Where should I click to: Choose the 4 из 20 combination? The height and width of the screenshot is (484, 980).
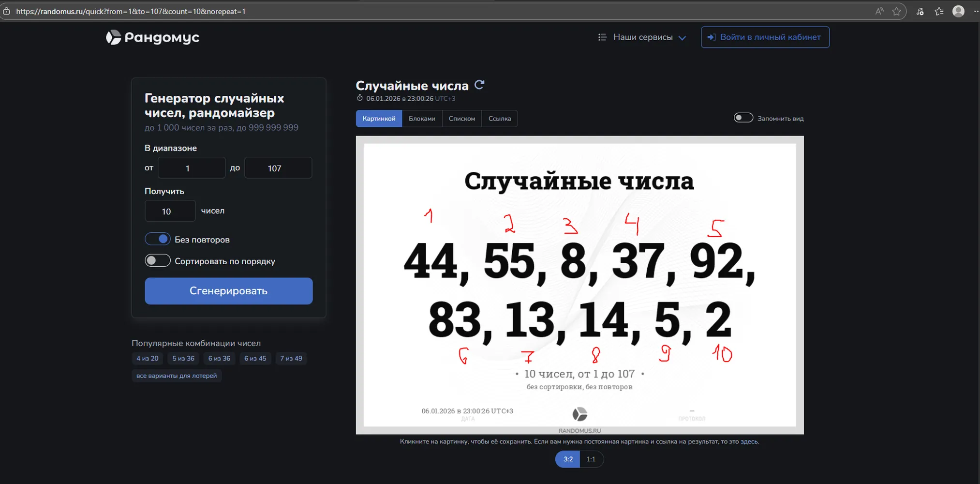point(148,358)
